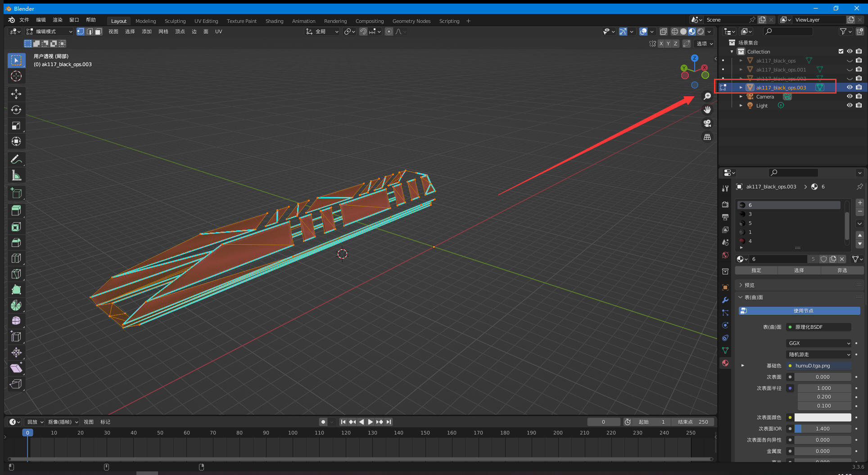Viewport: 868px width, 475px height.
Task: Switch to the Shading workspace tab
Action: coord(274,21)
